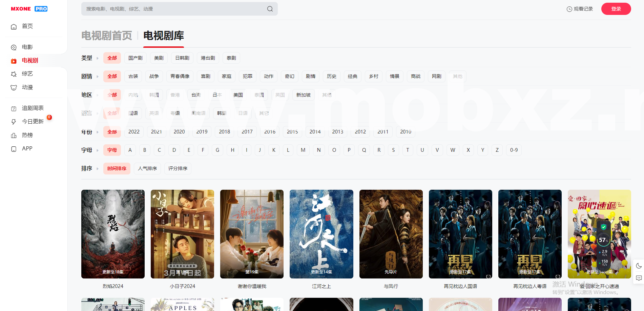Click the 电视剧 TV icon in sidebar

(14, 61)
